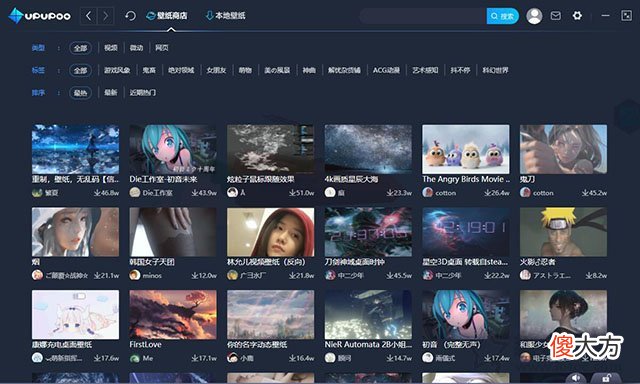
Task: Click the cotton avatar under 鬼刀
Action: [525, 193]
